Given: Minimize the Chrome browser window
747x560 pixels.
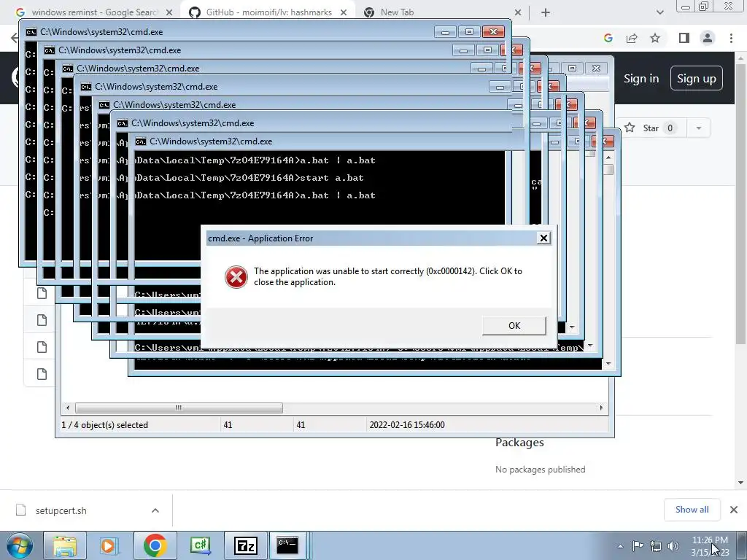Looking at the screenshot, I should (x=685, y=6).
